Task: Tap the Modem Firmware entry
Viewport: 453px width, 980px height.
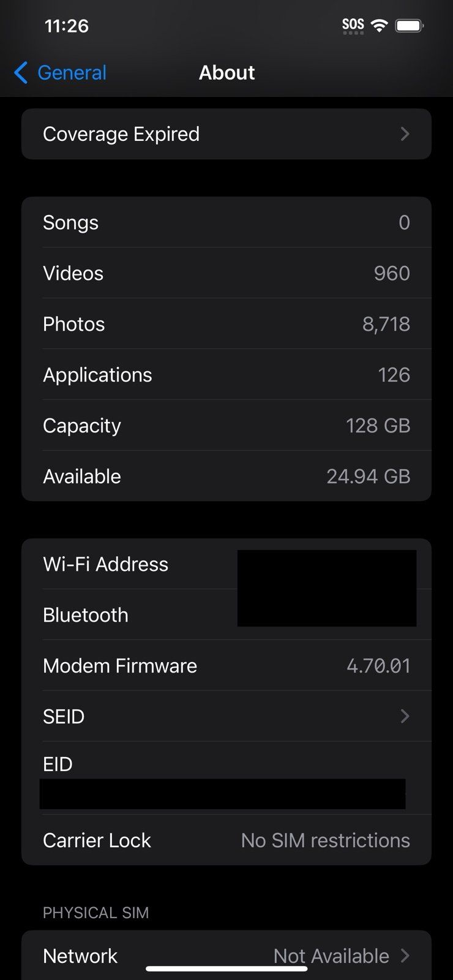Action: pyautogui.click(x=226, y=665)
